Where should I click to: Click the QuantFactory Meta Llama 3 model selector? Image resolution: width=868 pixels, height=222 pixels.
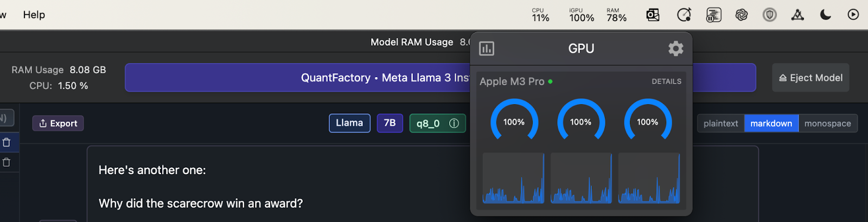click(441, 78)
